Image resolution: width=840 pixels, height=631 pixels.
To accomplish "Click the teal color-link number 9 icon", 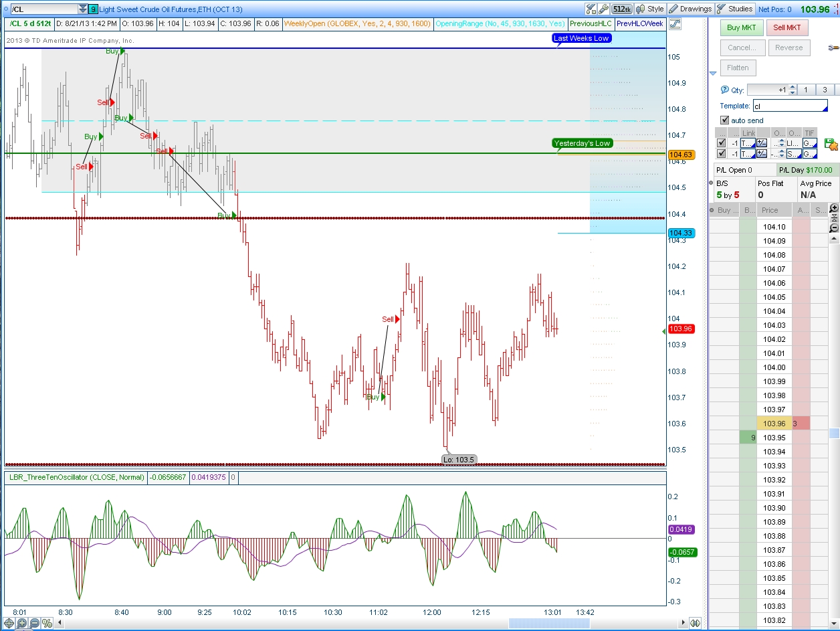I will pyautogui.click(x=93, y=9).
